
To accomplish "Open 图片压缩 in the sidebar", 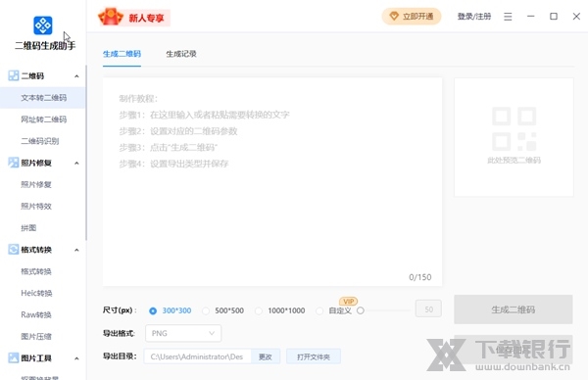I will 43,337.
